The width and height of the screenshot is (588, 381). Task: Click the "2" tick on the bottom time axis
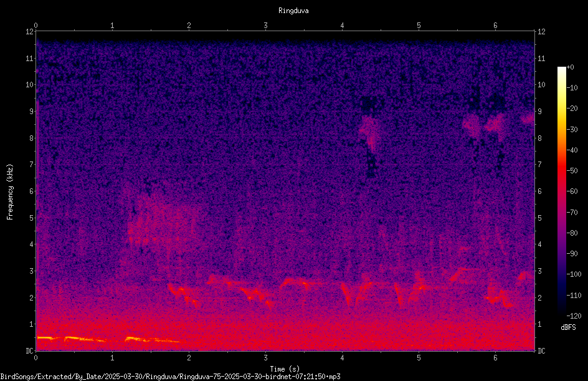(189, 358)
